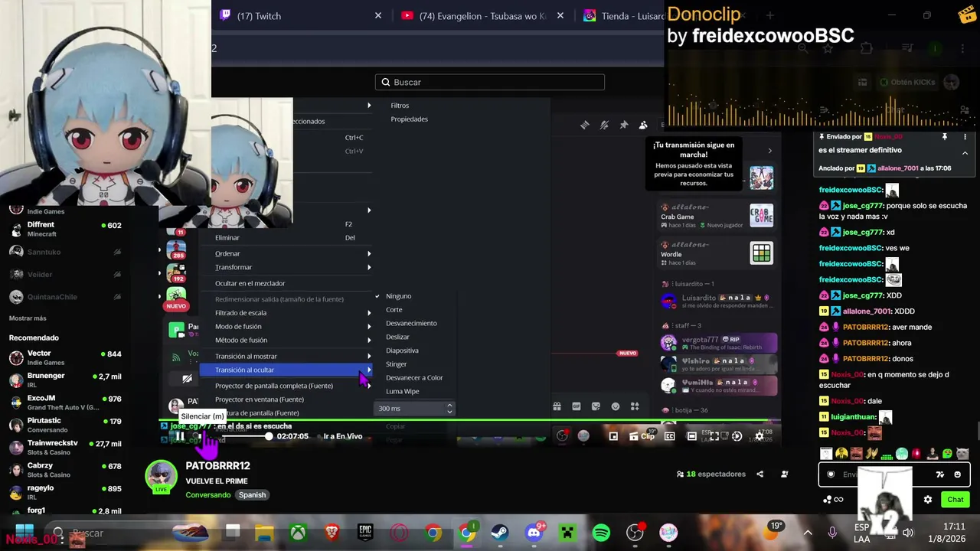Collapse the pinned chat message
The height and width of the screenshot is (551, 980).
pos(965,153)
